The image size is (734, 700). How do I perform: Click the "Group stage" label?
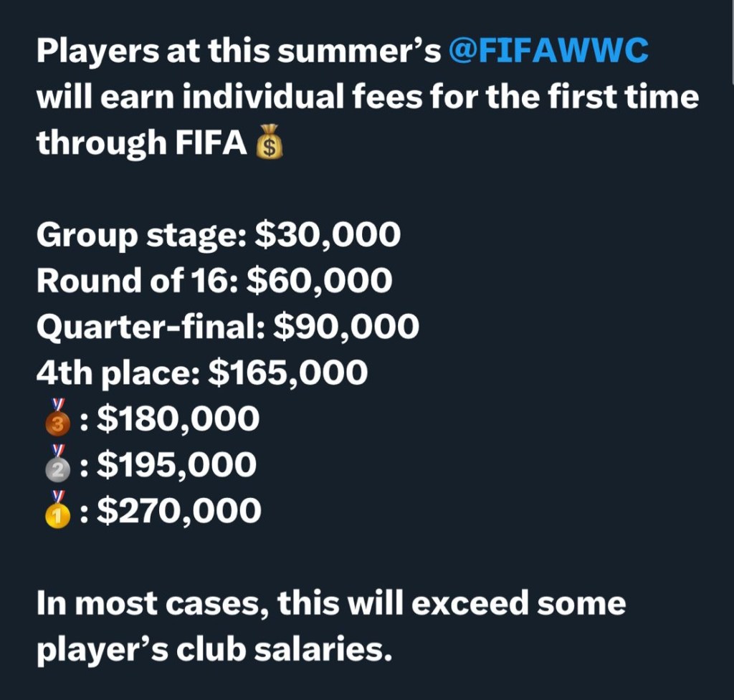(139, 236)
